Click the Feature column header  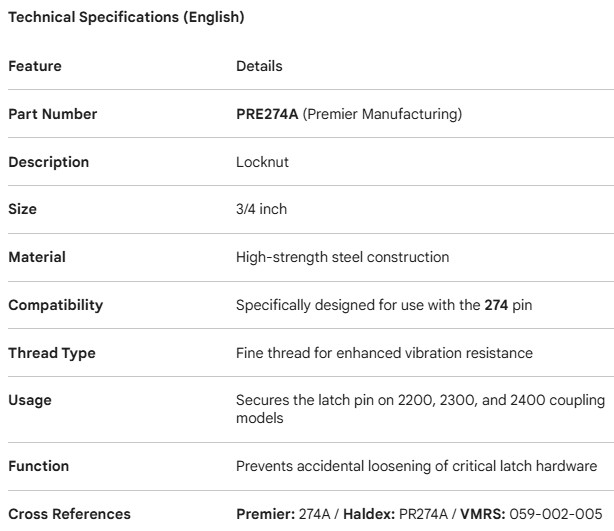tap(35, 66)
